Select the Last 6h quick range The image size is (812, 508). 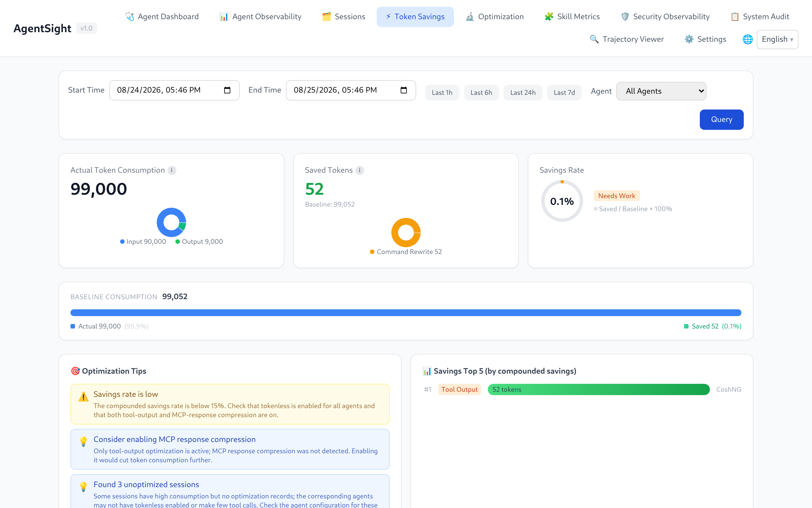[x=481, y=92]
